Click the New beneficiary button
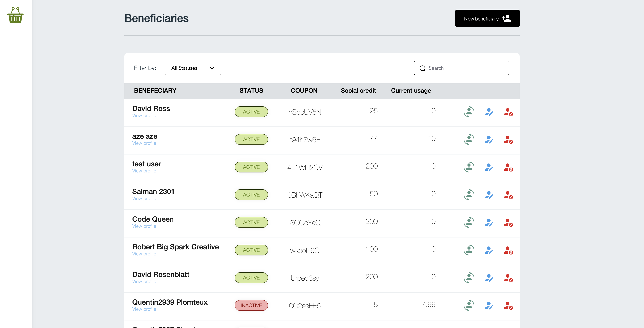This screenshot has height=328, width=644. pyautogui.click(x=487, y=19)
